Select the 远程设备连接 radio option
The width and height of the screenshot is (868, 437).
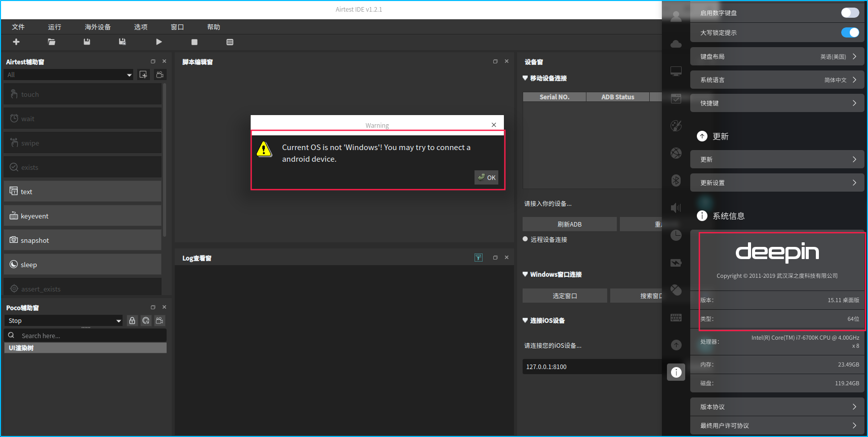(x=525, y=239)
